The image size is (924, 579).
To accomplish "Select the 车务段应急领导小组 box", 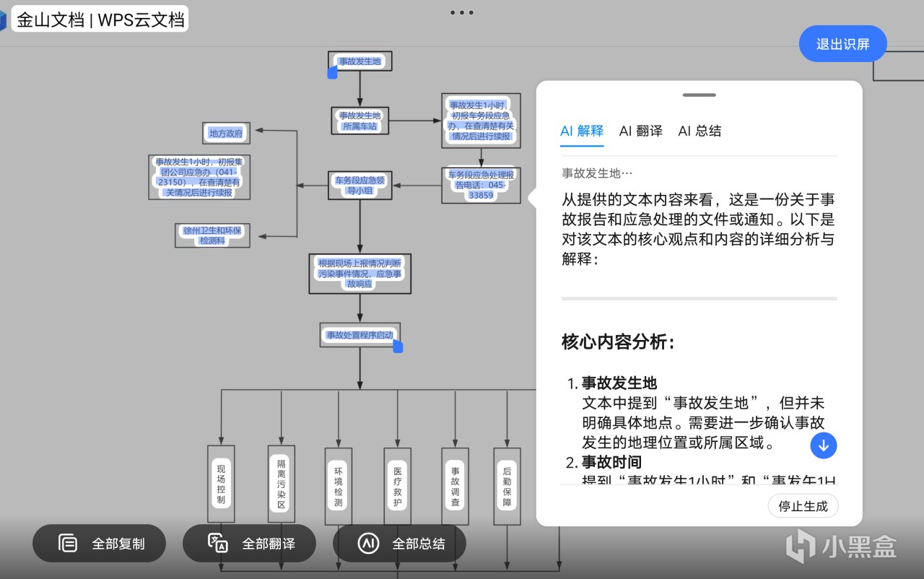I will pyautogui.click(x=359, y=186).
